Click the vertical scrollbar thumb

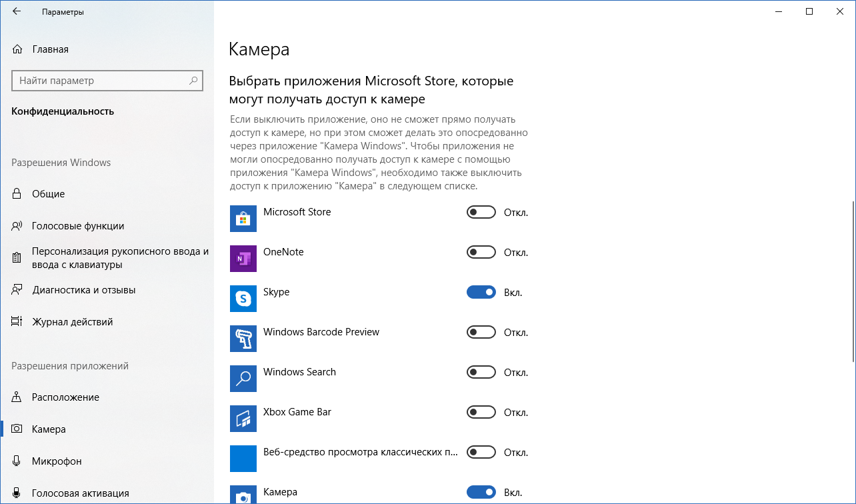pyautogui.click(x=853, y=280)
